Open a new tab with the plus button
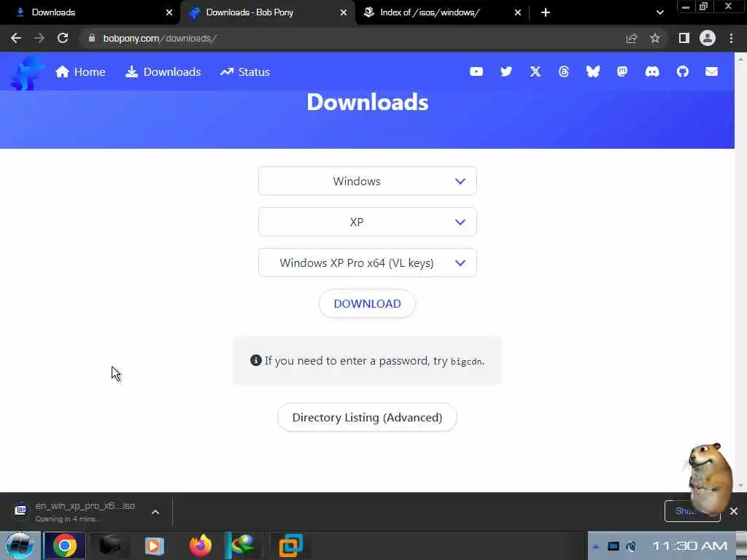Viewport: 747px width, 560px height. point(546,12)
